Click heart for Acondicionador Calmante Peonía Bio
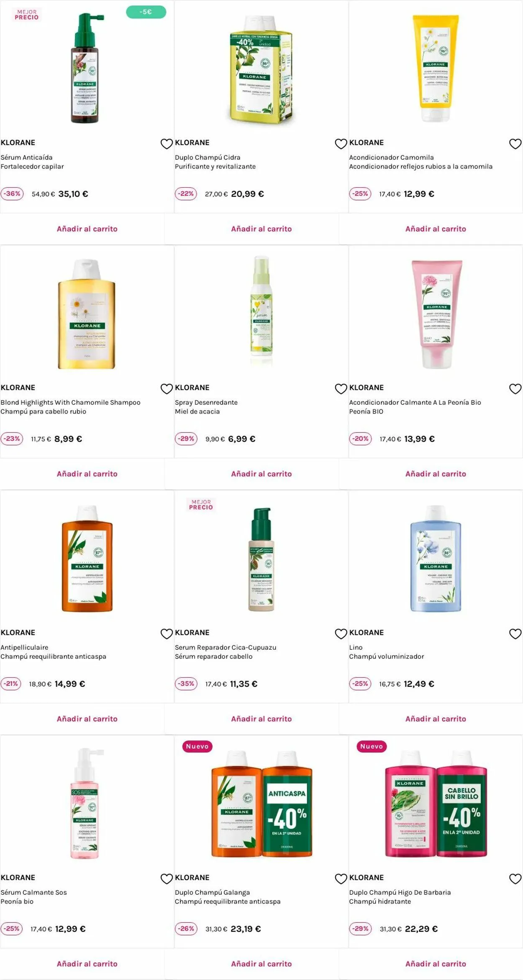 pos(515,389)
